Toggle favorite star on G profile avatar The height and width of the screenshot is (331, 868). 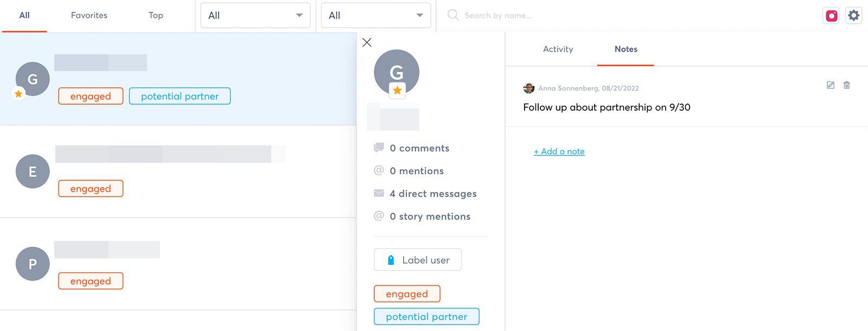point(397,91)
